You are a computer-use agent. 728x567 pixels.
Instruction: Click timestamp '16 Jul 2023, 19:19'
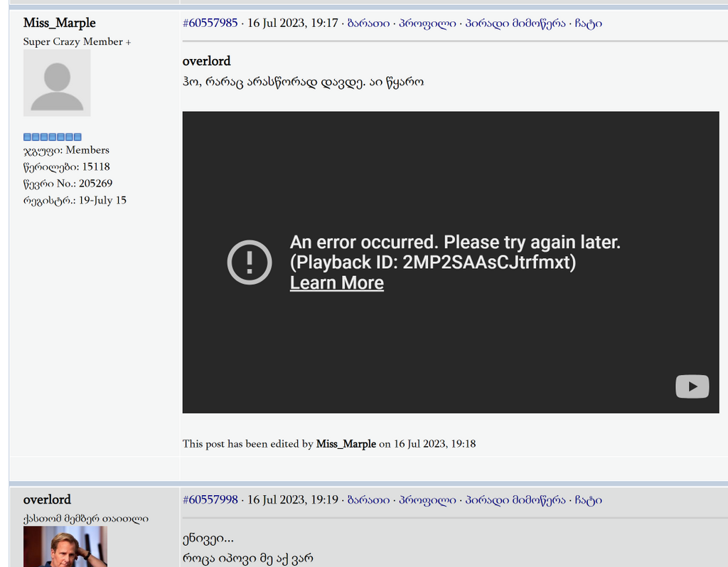pos(292,500)
